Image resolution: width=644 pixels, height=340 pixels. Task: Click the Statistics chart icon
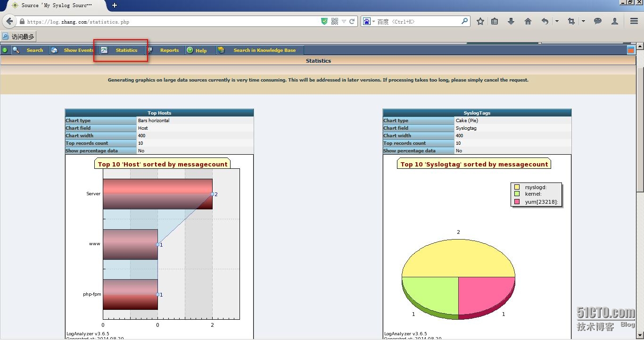pos(104,50)
